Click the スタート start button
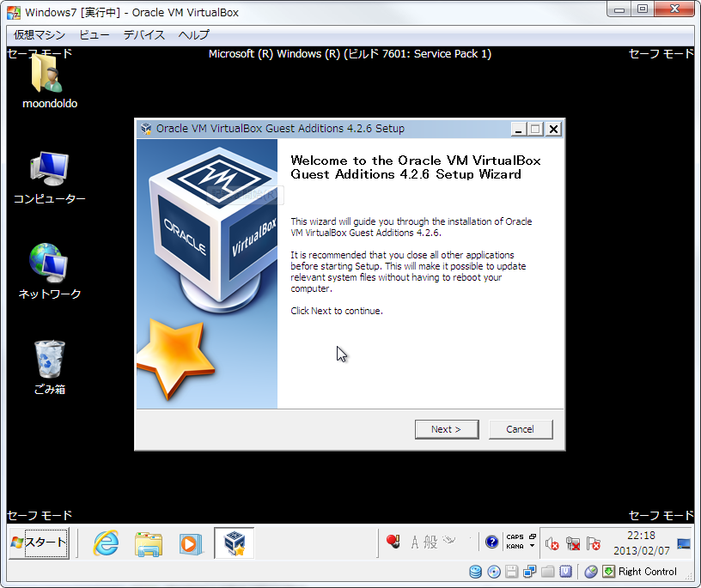Image resolution: width=701 pixels, height=588 pixels. tap(39, 543)
